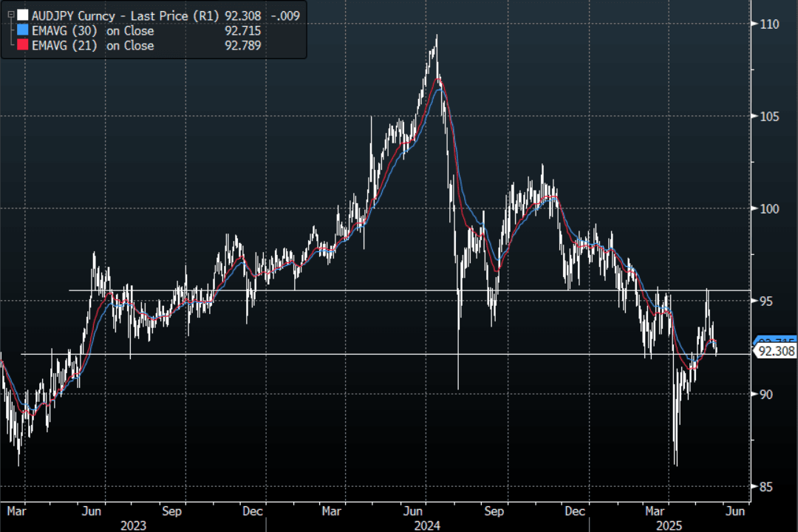This screenshot has height=532, width=798.
Task: Click the -.009 price change value in legend
Action: click(284, 15)
